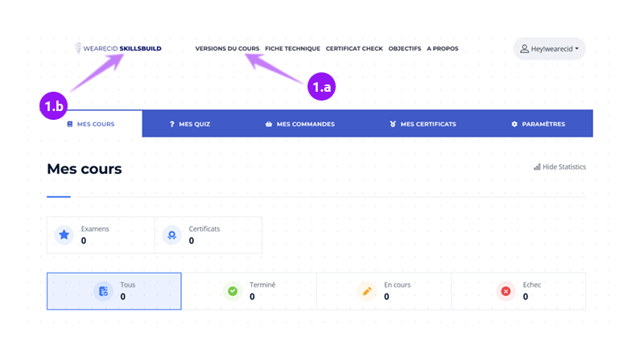Filter courses by Echec
The width and height of the screenshot is (644, 362).
tap(518, 291)
